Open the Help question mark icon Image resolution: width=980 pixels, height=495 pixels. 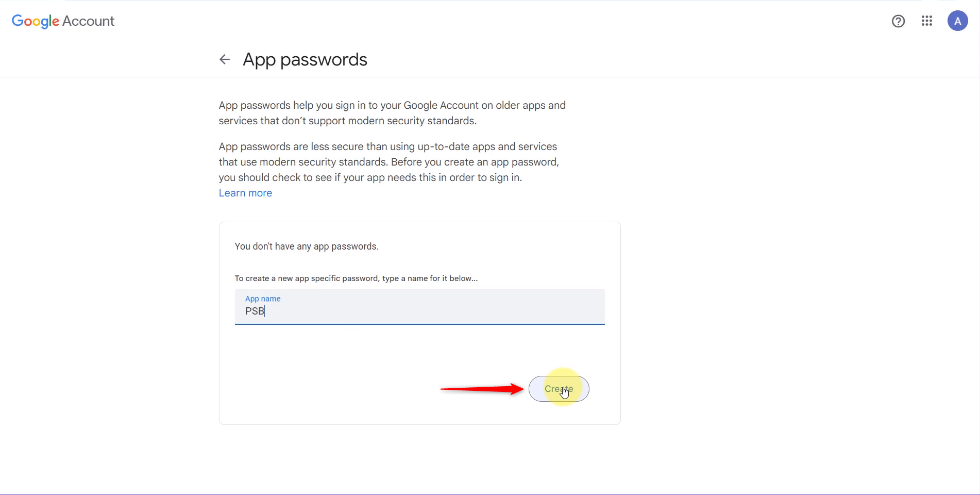coord(898,21)
